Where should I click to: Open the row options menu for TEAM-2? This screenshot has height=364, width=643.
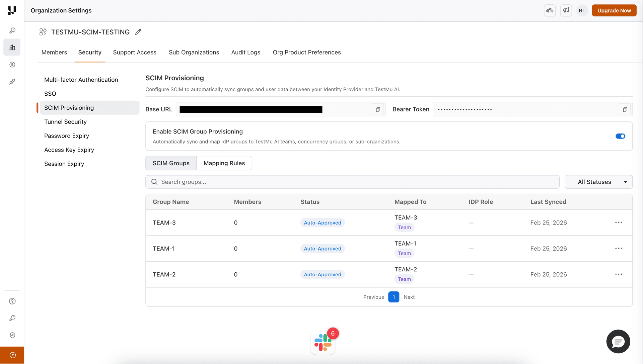(619, 274)
